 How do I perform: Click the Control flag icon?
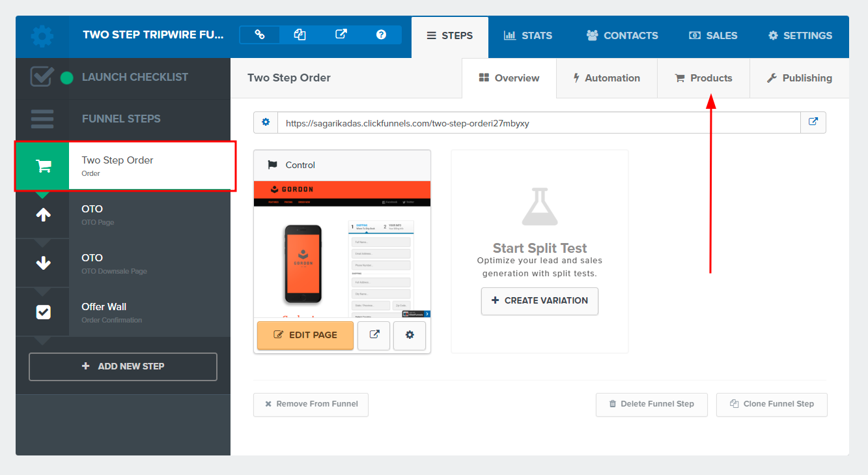click(x=272, y=165)
